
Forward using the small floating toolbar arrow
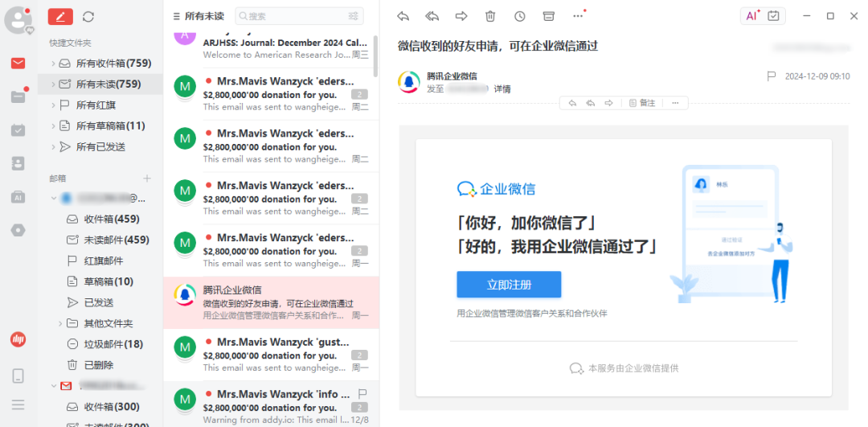point(608,103)
